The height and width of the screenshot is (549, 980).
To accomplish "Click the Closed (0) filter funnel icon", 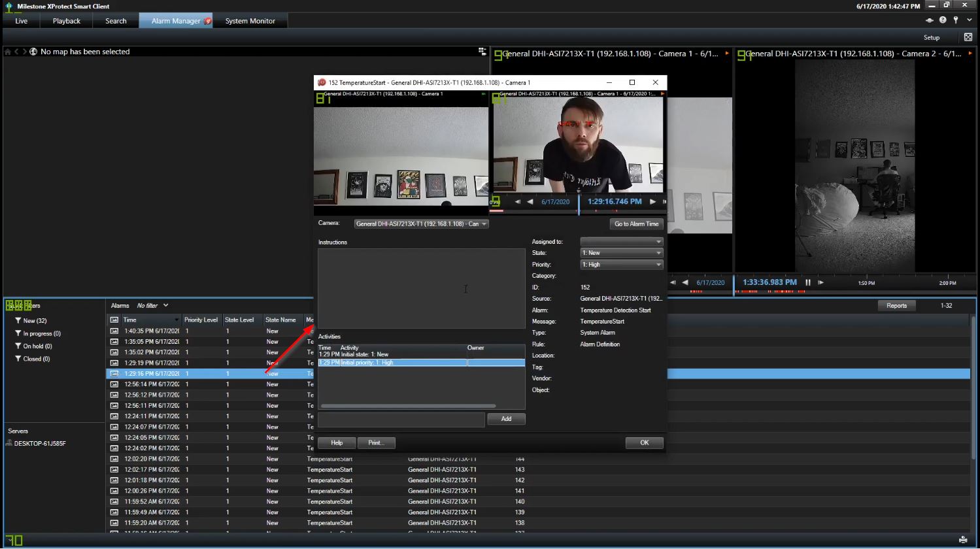I will [18, 359].
